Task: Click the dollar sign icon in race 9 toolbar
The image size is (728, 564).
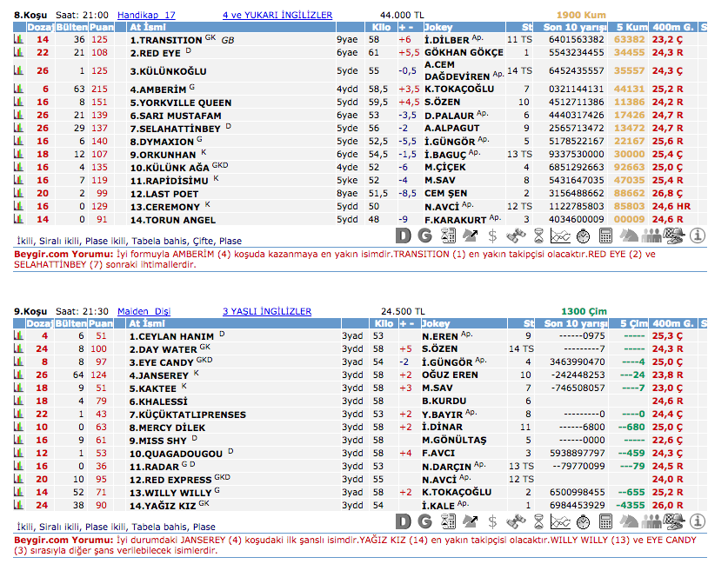Action: pos(493,521)
